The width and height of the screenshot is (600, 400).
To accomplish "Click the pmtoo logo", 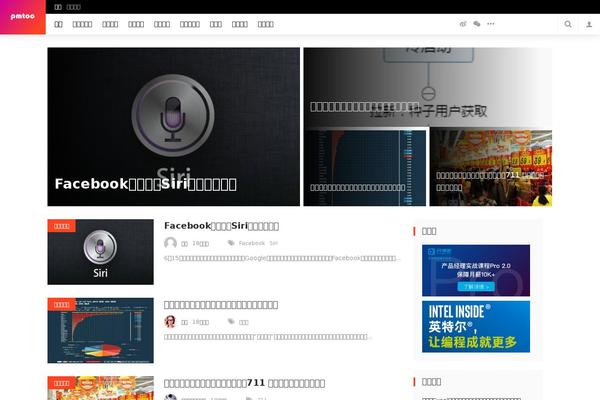I will pos(23,17).
